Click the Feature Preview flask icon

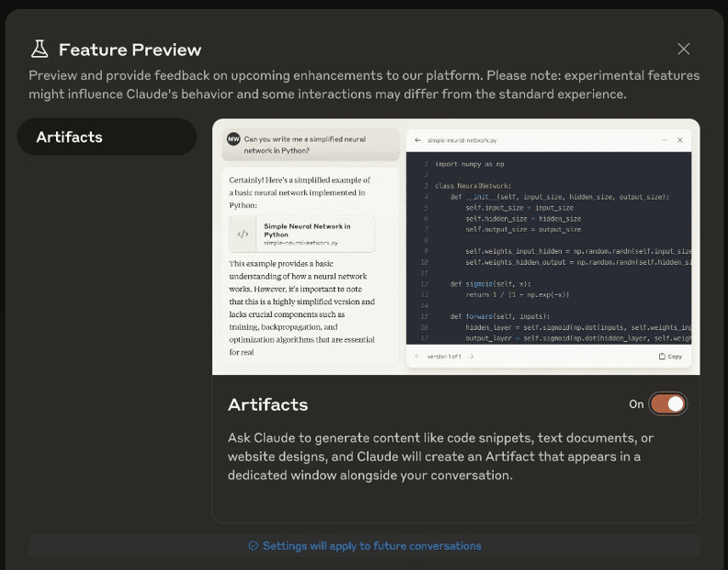pos(40,49)
